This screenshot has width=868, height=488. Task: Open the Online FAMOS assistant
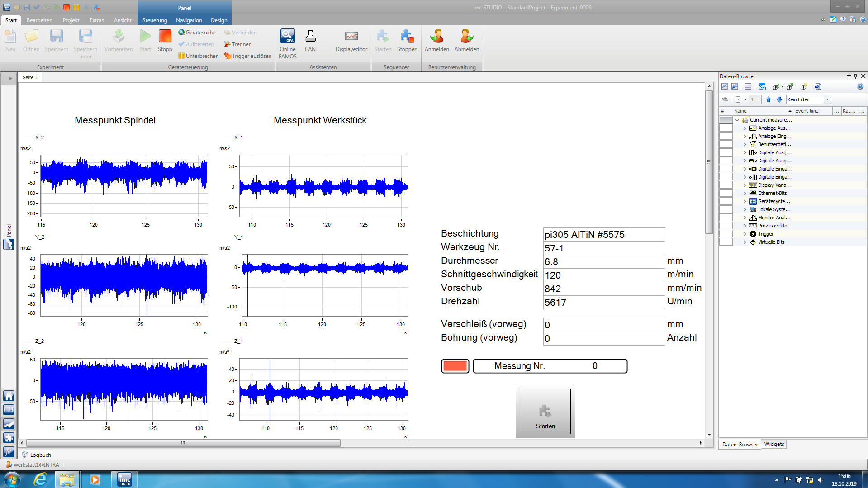pyautogui.click(x=287, y=37)
